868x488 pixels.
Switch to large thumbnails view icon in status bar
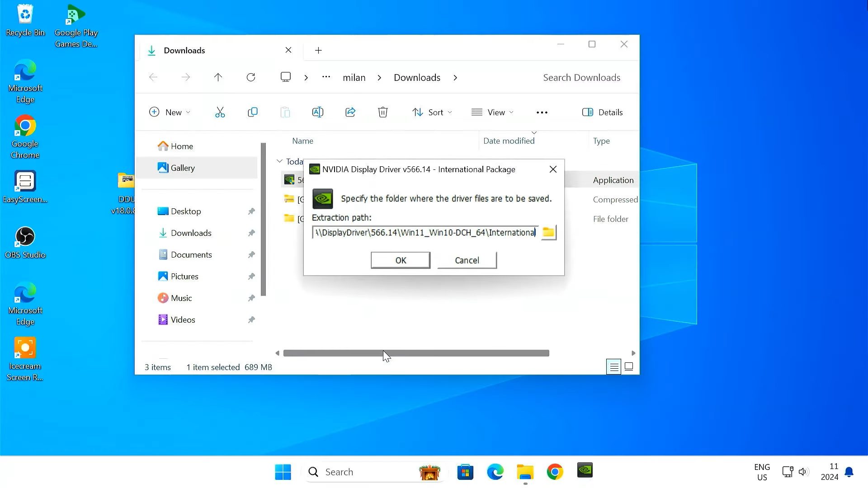629,367
